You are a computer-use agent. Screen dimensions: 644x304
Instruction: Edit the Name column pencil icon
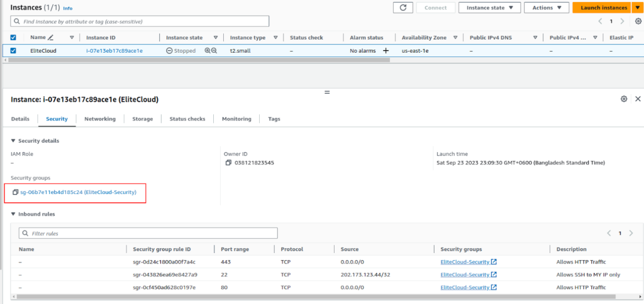pyautogui.click(x=50, y=37)
